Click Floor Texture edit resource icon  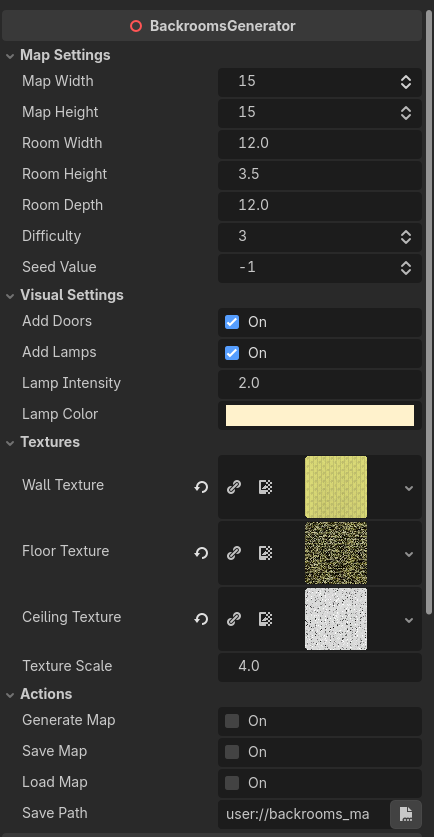tap(265, 553)
